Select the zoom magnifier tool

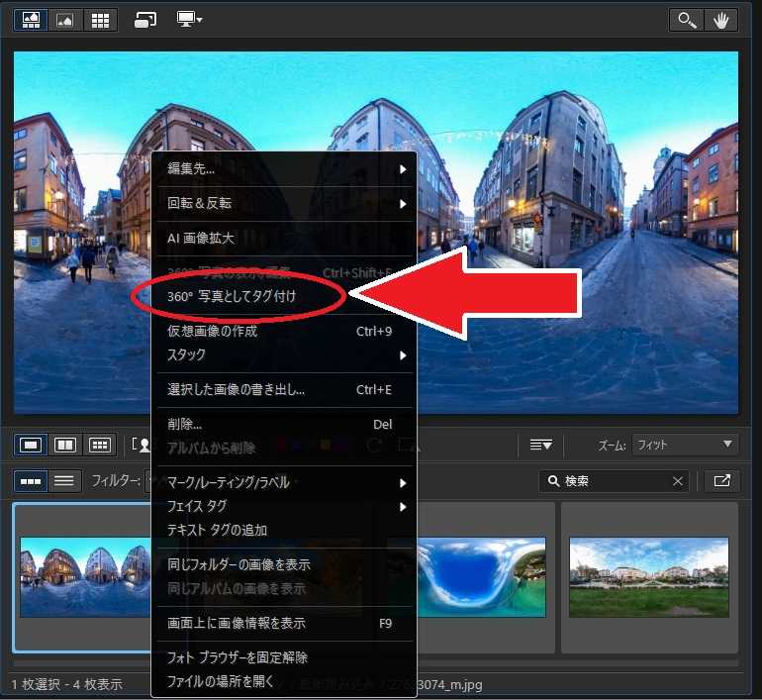[687, 21]
